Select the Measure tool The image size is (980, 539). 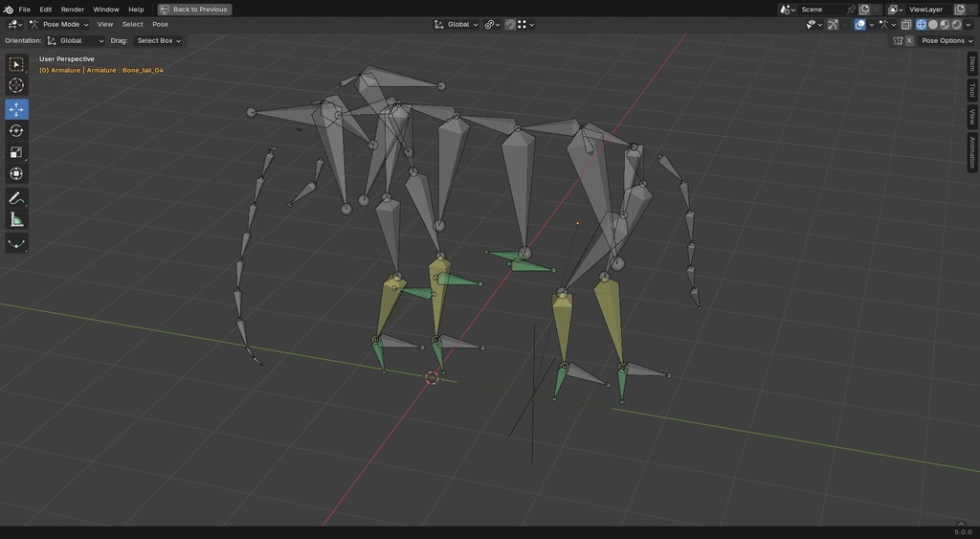(x=16, y=219)
